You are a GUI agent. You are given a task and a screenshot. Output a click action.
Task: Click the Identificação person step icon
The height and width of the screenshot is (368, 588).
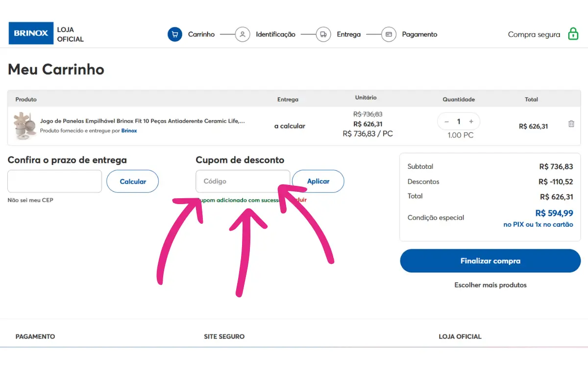coord(243,34)
